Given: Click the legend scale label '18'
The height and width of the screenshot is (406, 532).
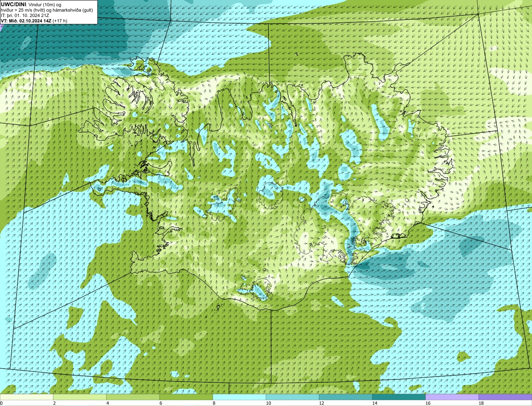Looking at the screenshot, I should click(x=481, y=403).
